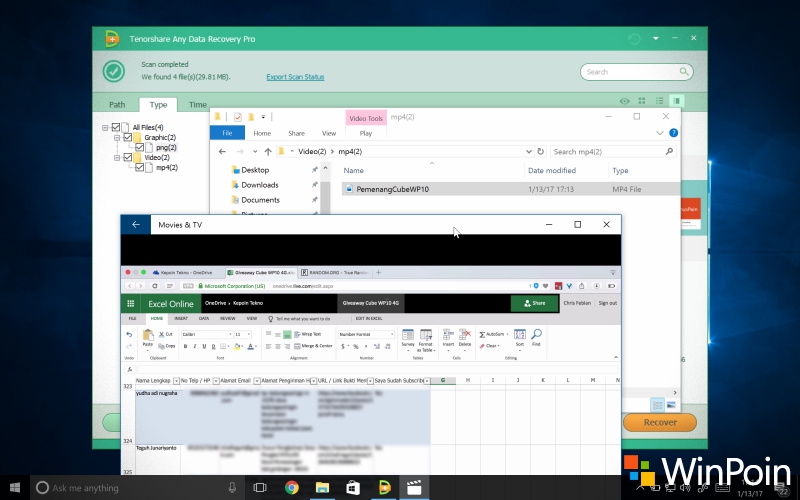Toggle the All Files(4) checkbox
800x500 pixels.
(116, 127)
